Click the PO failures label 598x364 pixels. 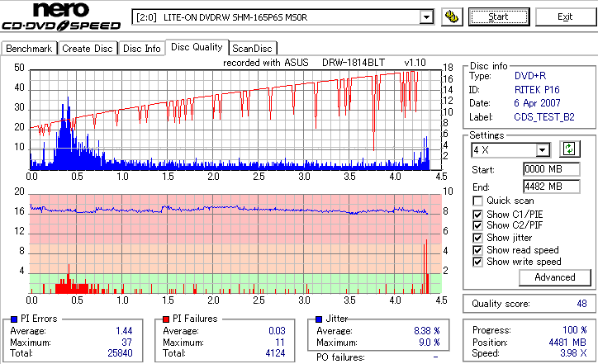(x=340, y=357)
